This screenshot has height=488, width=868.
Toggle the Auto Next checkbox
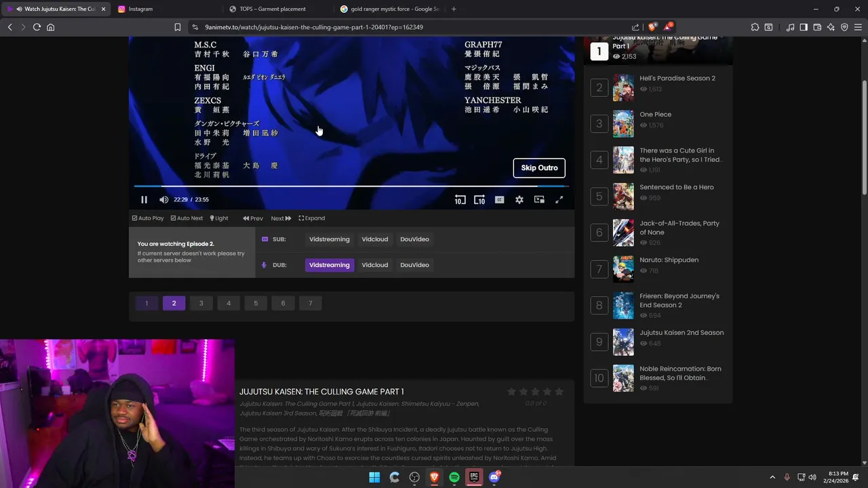point(186,218)
